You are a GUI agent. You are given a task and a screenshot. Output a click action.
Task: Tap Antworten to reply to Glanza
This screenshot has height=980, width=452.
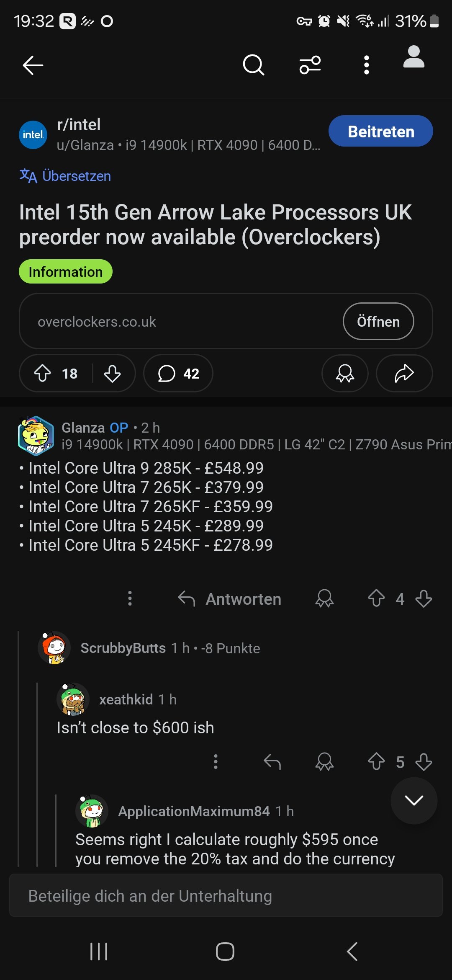pos(229,599)
